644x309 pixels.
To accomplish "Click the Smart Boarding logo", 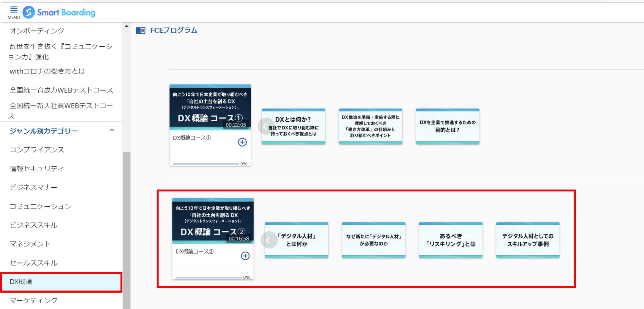I will click(59, 13).
